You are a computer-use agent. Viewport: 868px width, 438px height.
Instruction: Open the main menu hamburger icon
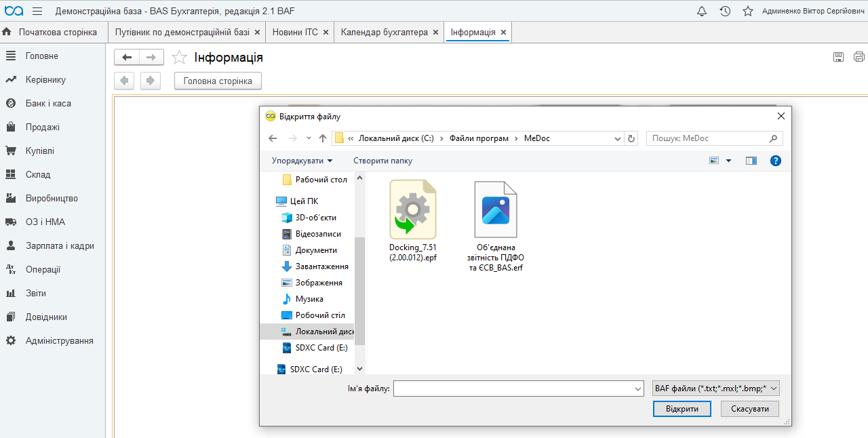37,11
